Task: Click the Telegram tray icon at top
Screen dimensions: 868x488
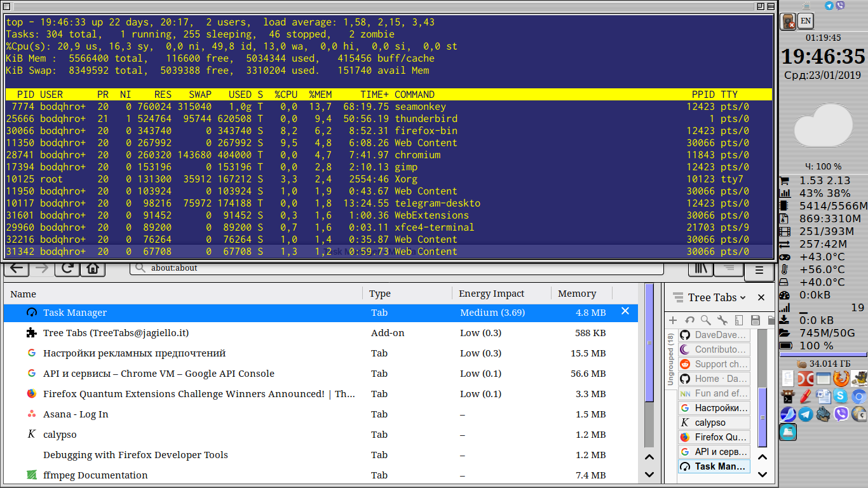Action: (x=829, y=5)
